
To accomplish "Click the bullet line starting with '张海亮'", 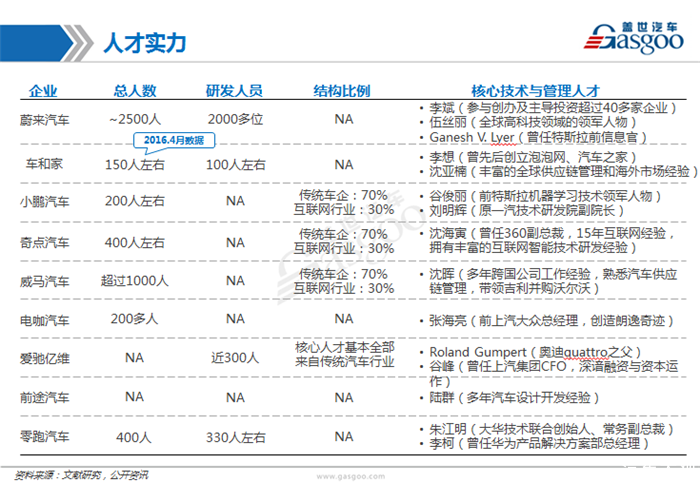I will point(547,321).
